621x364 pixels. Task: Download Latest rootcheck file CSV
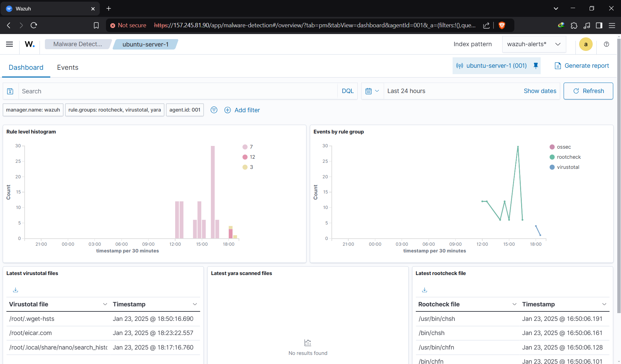click(x=425, y=290)
